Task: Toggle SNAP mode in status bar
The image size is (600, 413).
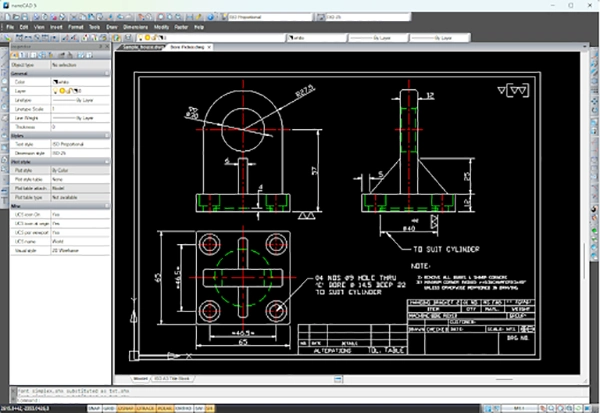Action: coord(94,409)
